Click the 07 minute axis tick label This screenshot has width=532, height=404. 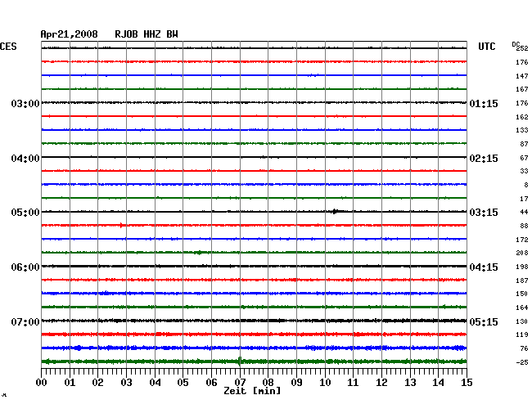[240, 383]
